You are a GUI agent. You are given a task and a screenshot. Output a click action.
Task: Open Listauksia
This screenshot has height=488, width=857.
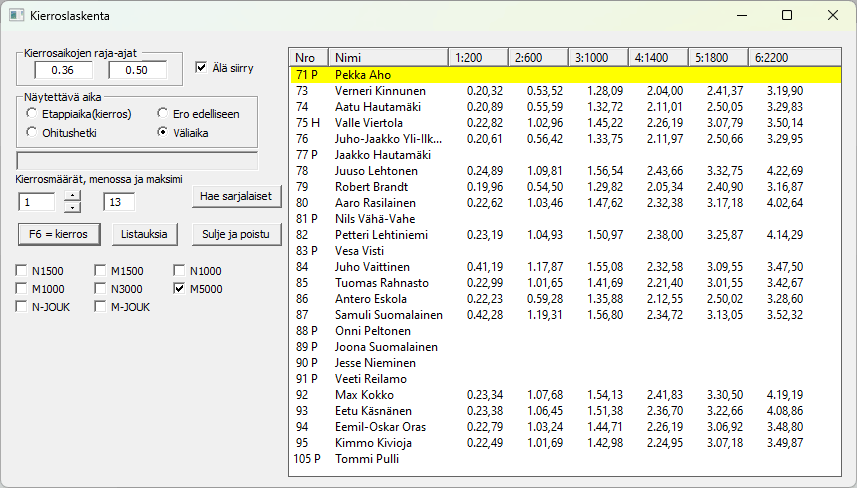coord(144,234)
